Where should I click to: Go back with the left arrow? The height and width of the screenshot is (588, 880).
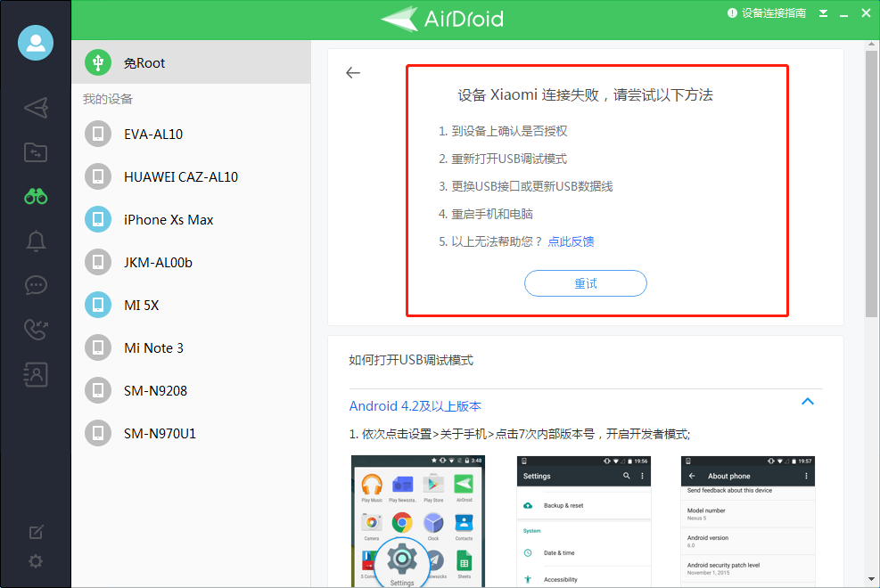(x=353, y=73)
